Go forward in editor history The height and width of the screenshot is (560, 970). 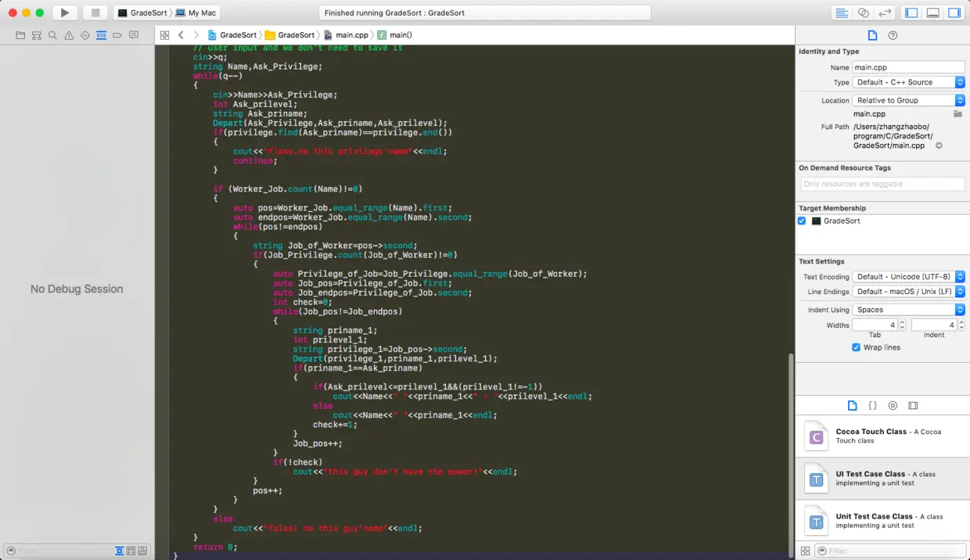pyautogui.click(x=196, y=35)
